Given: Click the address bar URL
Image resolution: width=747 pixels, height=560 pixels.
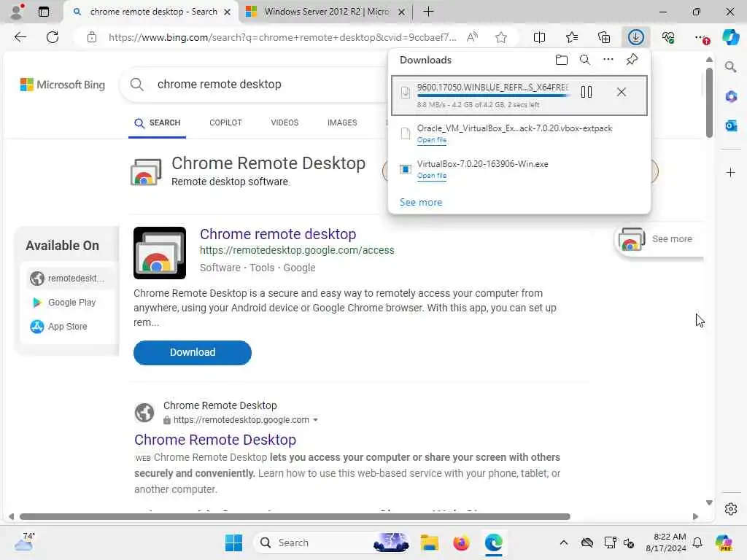Looking at the screenshot, I should click(282, 37).
